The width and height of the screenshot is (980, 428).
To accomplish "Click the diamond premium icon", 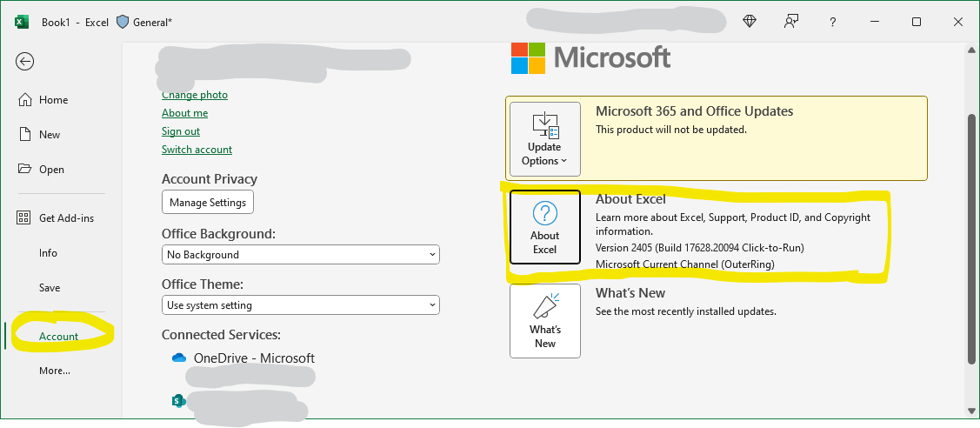I will (750, 21).
